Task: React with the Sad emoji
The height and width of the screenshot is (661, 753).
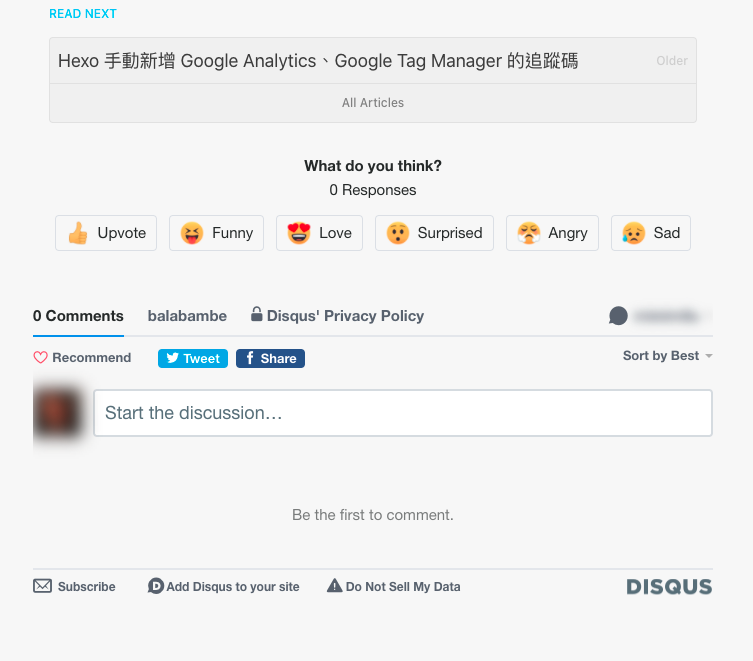Action: [650, 233]
